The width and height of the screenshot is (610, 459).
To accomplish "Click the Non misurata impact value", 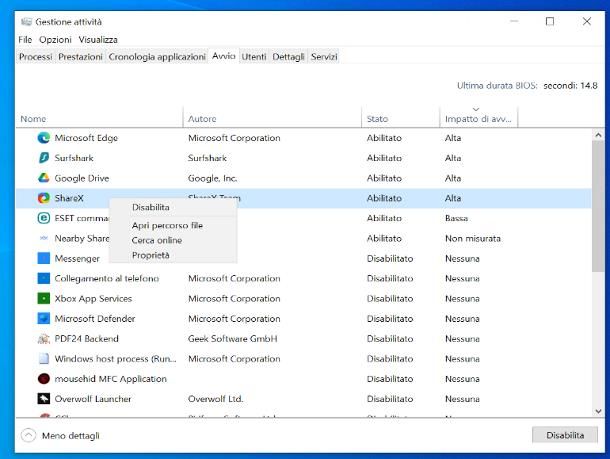I will click(473, 238).
